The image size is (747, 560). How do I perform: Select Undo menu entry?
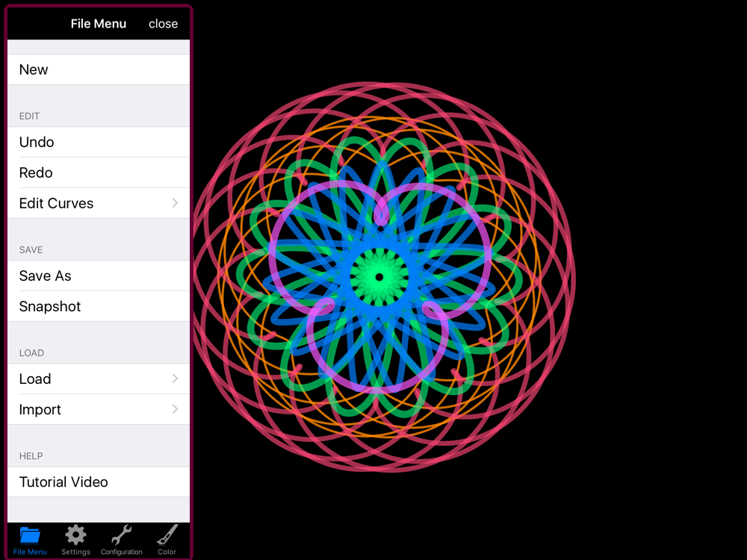(99, 142)
